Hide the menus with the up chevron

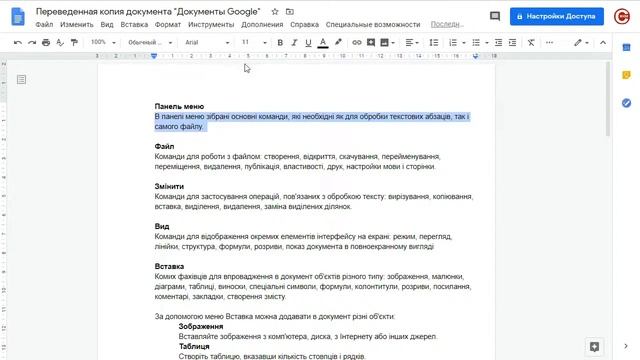coord(603,42)
